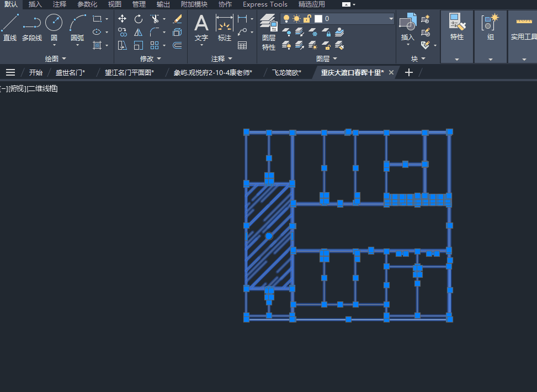537x392 pixels.
Task: Expand the 修改 (Modify) panel
Action: click(150, 59)
